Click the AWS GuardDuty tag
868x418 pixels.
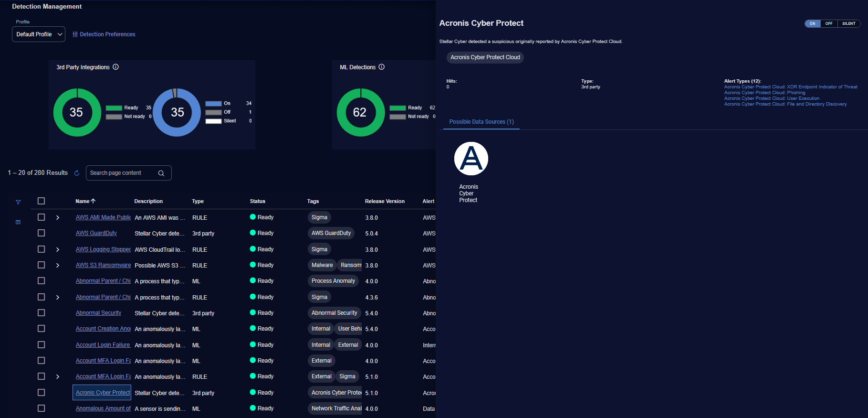(331, 233)
